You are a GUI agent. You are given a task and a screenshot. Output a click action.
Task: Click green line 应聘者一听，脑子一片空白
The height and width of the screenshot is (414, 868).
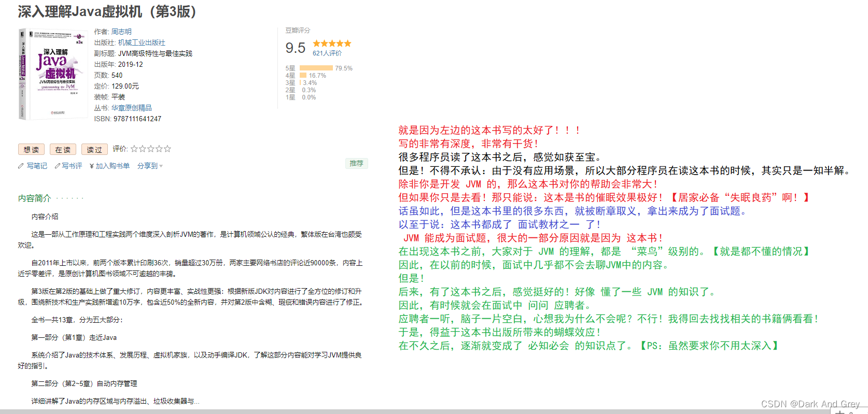click(x=608, y=319)
